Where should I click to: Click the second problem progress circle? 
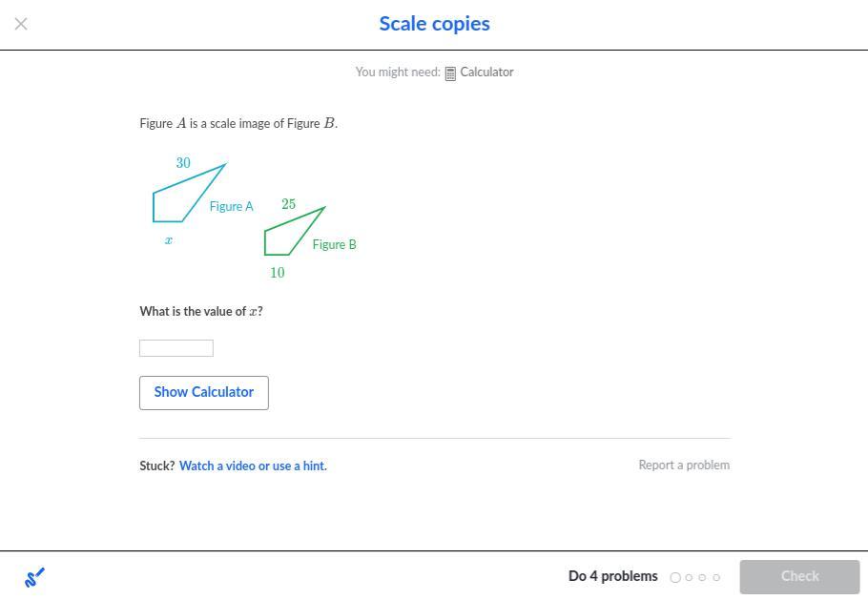[x=689, y=577]
